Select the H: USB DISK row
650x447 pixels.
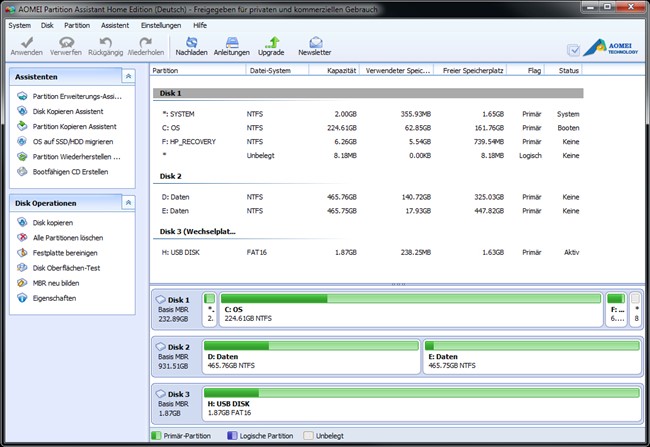[x=368, y=252]
